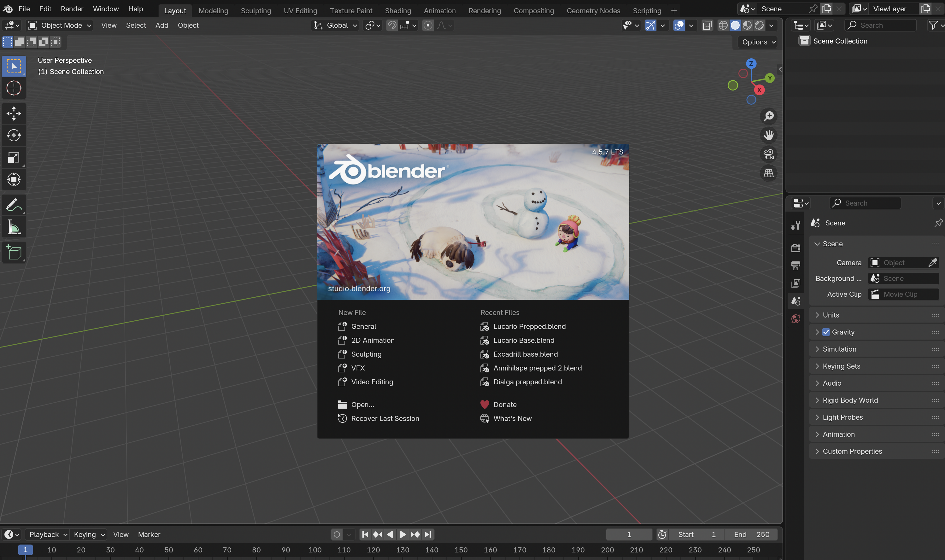The width and height of the screenshot is (945, 560).
Task: Click the Use Preview Range clock icon
Action: click(662, 534)
